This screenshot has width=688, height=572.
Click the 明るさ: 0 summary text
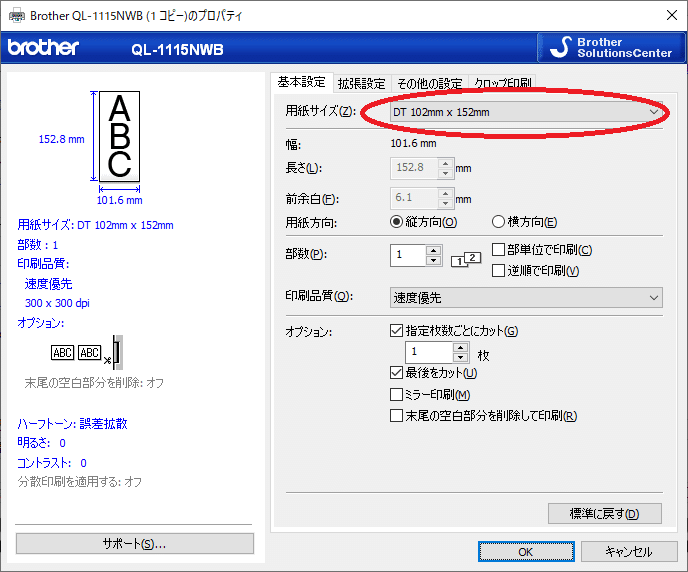[x=41, y=443]
